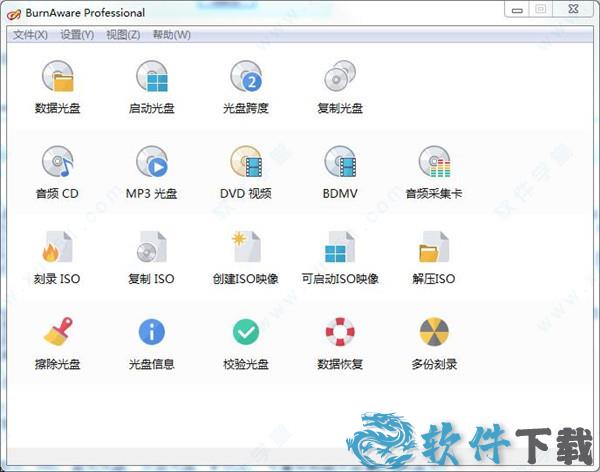
Task: Close the BurnAware Professional window
Action: click(574, 10)
